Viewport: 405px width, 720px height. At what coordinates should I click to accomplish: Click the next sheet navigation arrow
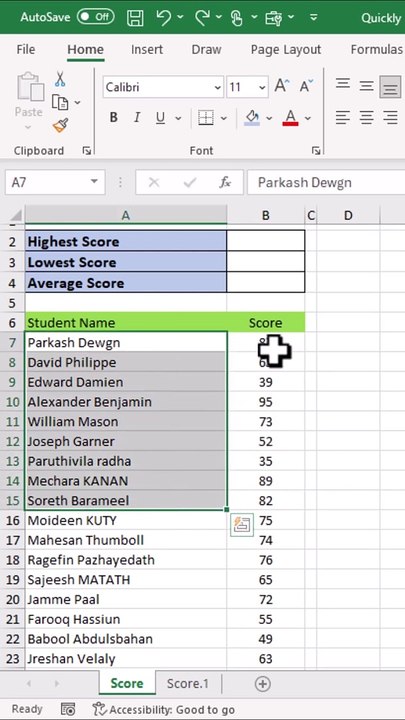coord(57,684)
